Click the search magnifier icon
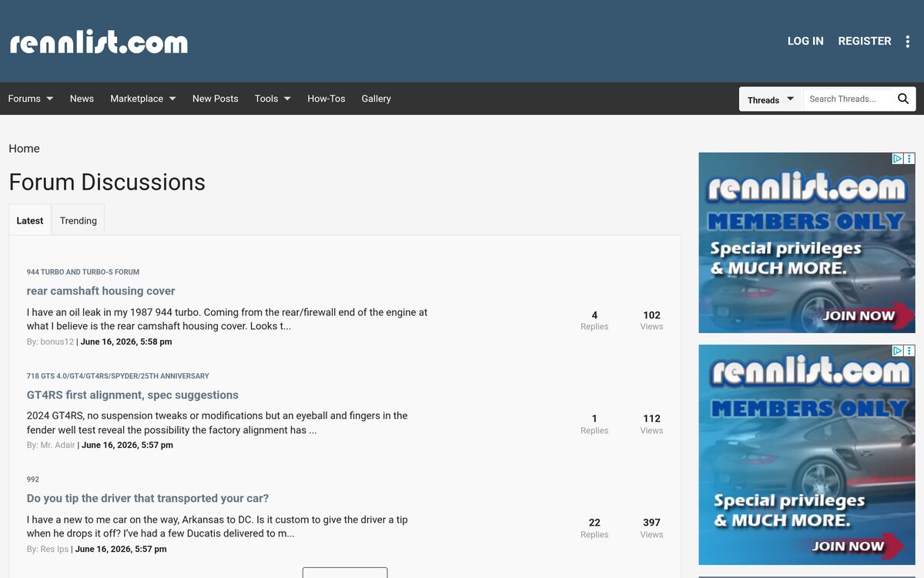This screenshot has width=924, height=578. pyautogui.click(x=903, y=99)
